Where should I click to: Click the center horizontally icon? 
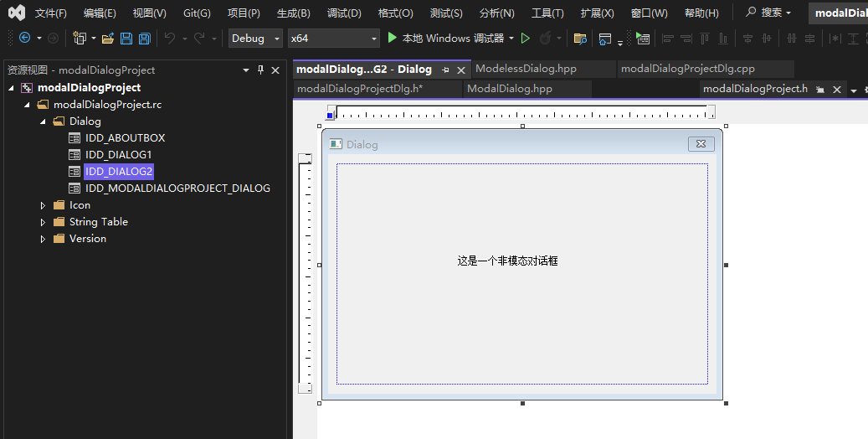point(767,39)
